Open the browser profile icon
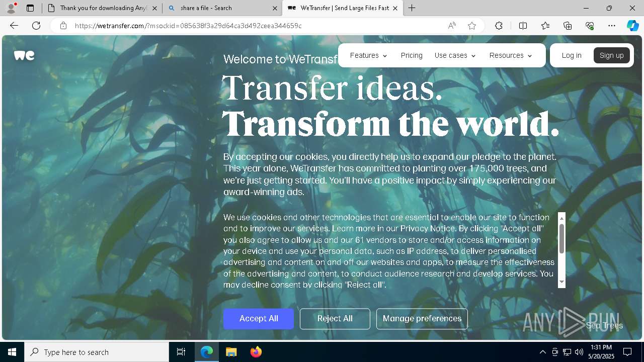This screenshot has width=644, height=362. coord(11,8)
